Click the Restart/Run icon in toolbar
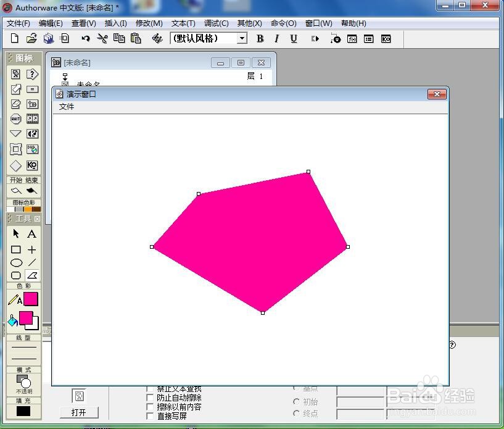Viewport: 504px width, 429px height. tap(315, 39)
